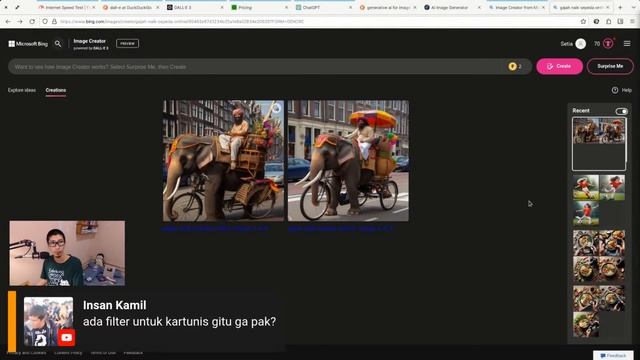The width and height of the screenshot is (640, 360).
Task: Click the caption link under right image
Action: click(340, 229)
